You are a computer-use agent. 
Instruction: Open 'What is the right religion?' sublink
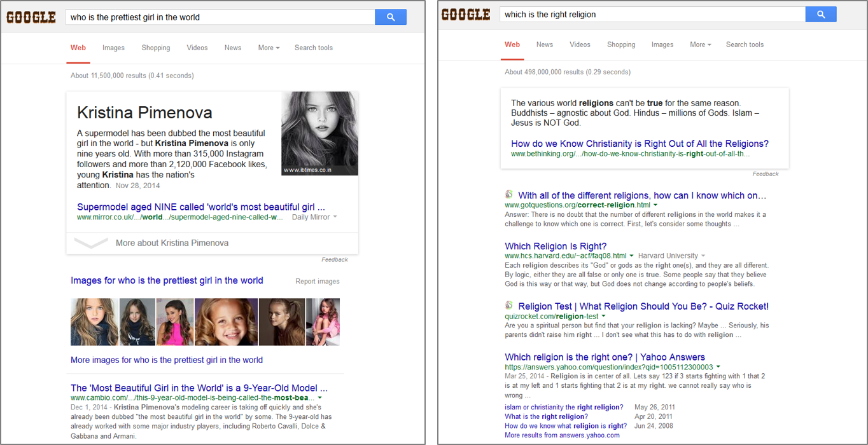546,416
